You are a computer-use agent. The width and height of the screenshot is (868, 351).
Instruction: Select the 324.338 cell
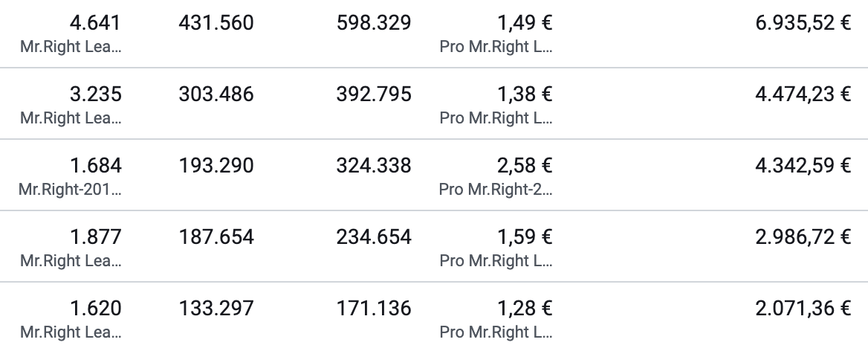374,166
